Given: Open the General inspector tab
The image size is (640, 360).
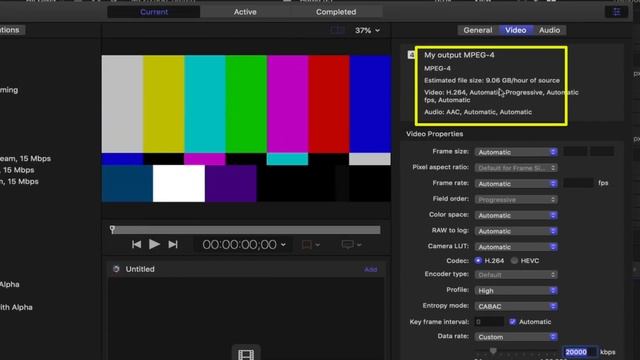Looking at the screenshot, I should tap(478, 30).
